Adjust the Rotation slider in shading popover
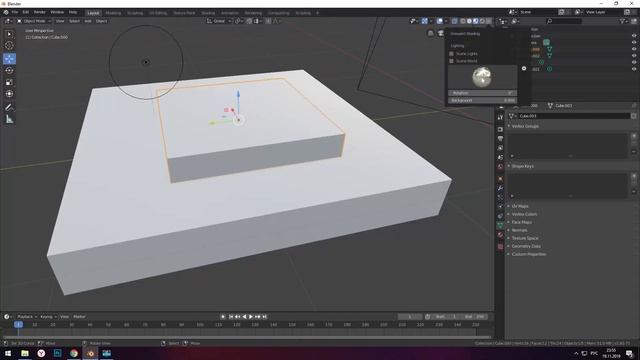Viewport: 640px width, 360px height. click(x=482, y=93)
